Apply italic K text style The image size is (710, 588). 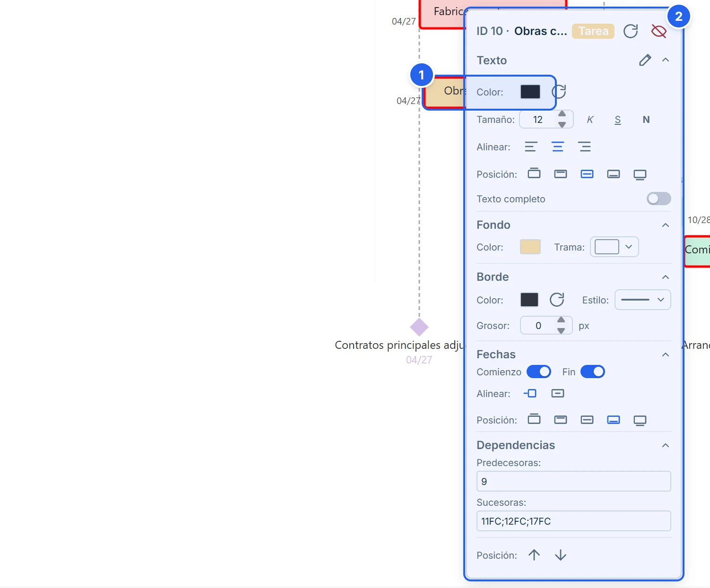pos(590,120)
